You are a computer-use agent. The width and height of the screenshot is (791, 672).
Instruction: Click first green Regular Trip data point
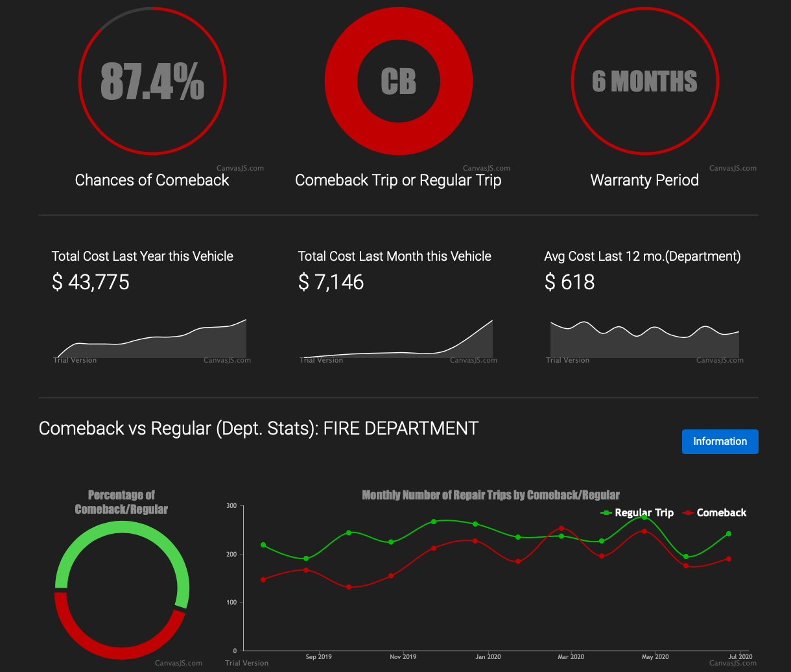coord(263,545)
